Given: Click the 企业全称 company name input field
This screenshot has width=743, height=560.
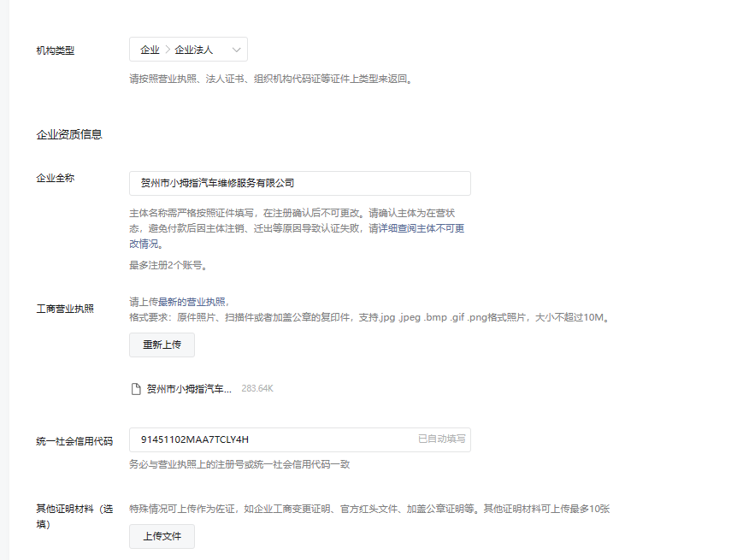Looking at the screenshot, I should pos(299,183).
